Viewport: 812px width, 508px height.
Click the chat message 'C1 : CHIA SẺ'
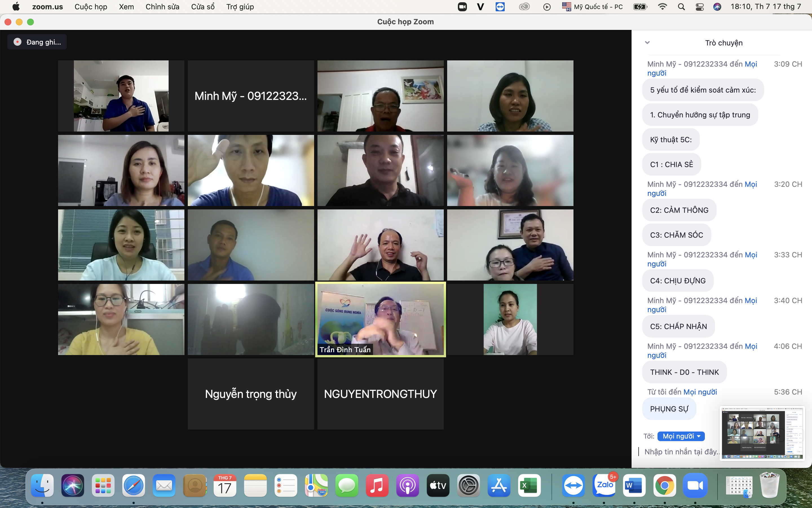671,164
